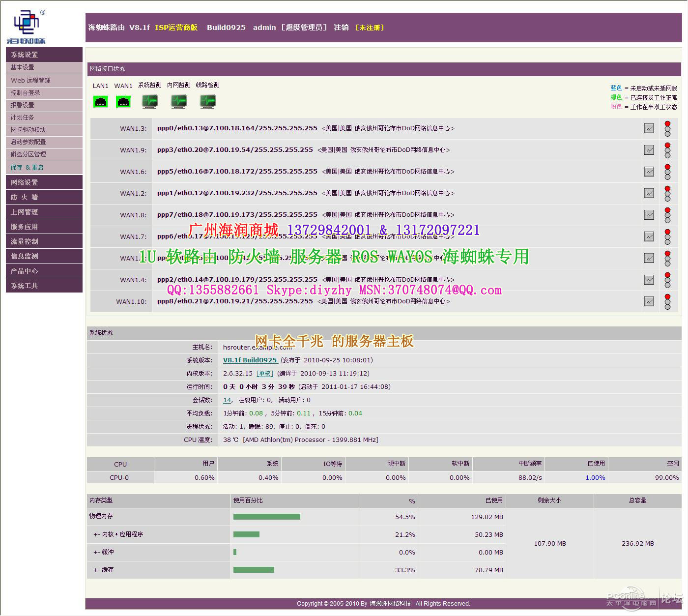
Task: Click the 缓存 memory usage bar
Action: click(254, 570)
